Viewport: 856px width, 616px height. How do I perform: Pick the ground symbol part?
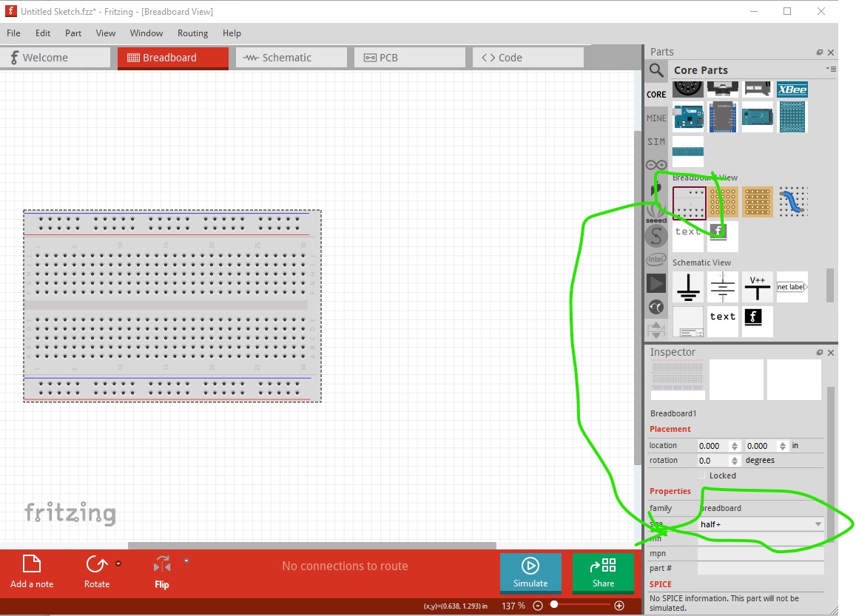(688, 287)
